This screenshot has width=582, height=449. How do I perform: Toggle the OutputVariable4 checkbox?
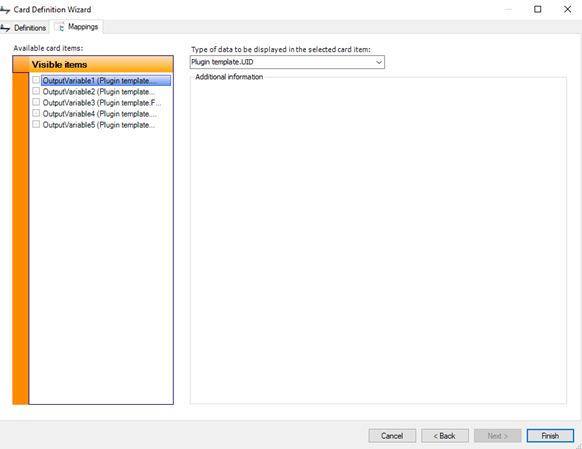(36, 113)
